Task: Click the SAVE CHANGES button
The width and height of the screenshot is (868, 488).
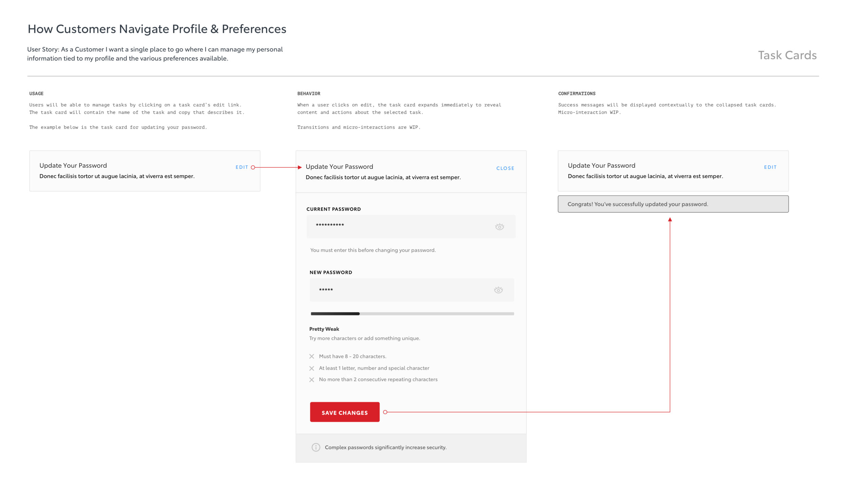Action: [345, 412]
